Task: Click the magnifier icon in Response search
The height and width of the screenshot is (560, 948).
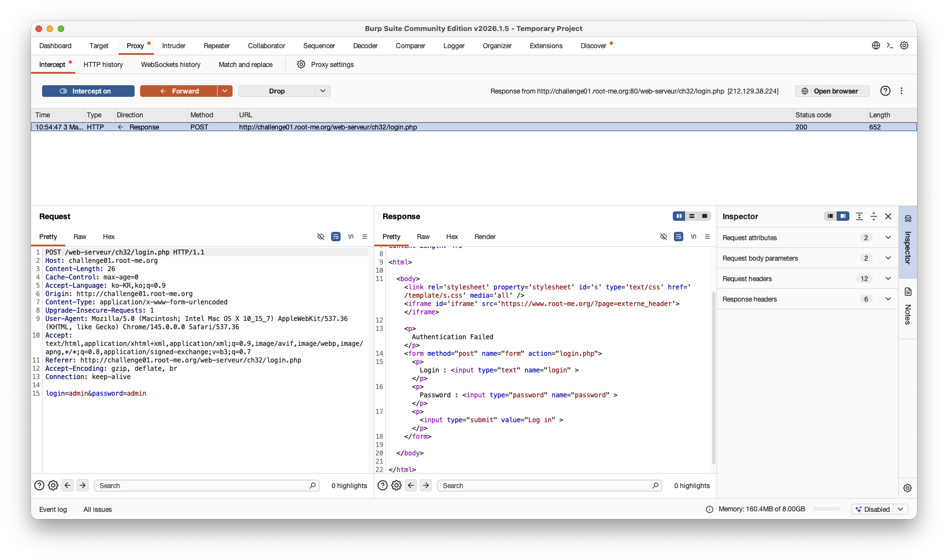Action: [656, 485]
